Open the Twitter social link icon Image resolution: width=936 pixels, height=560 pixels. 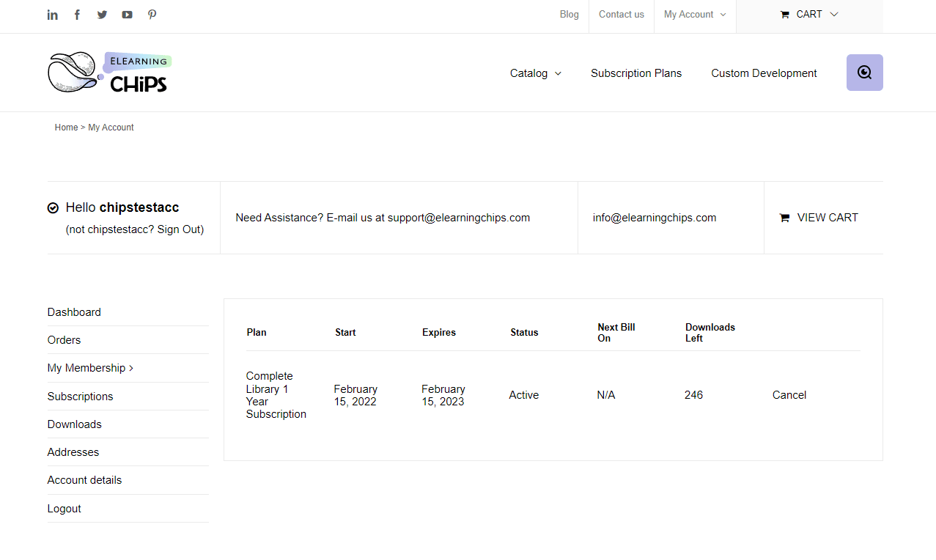click(x=102, y=15)
